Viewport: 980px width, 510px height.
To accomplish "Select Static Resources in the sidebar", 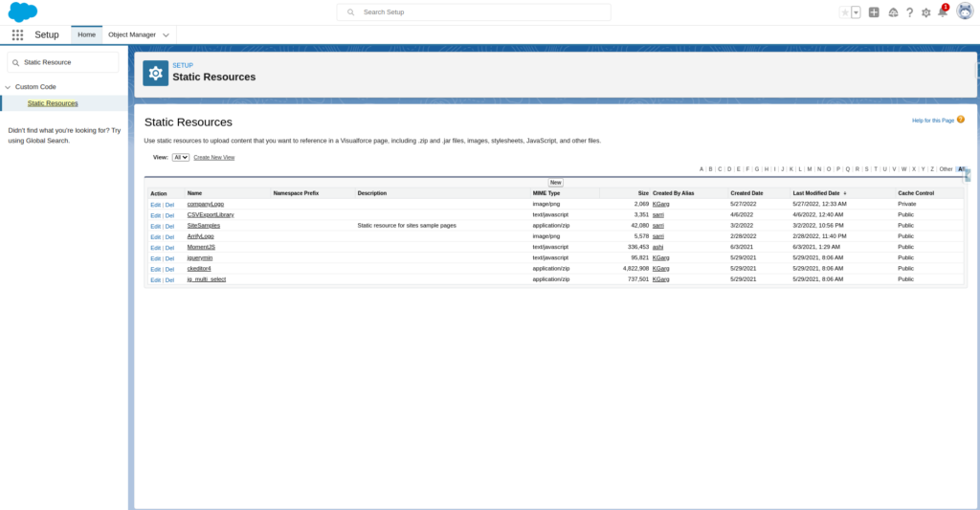I will tap(53, 103).
